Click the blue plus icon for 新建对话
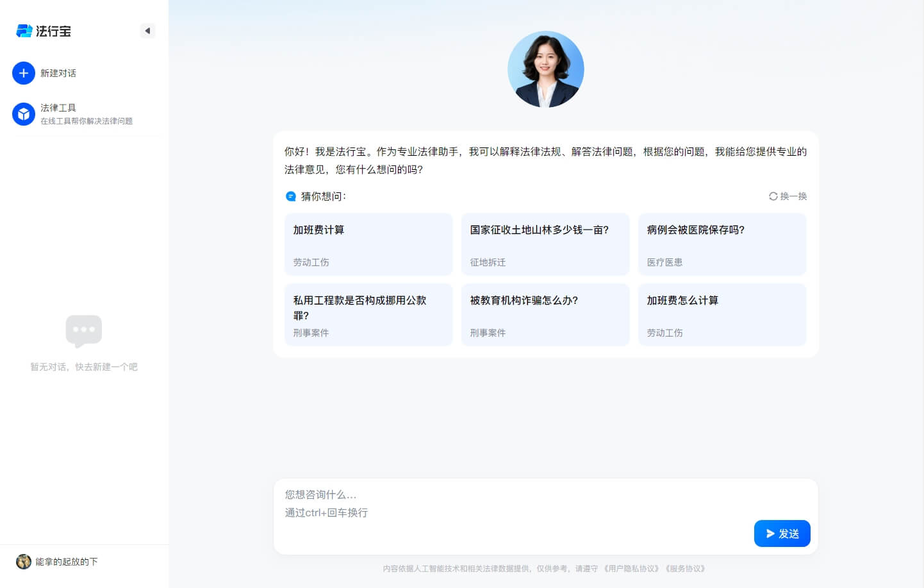 coord(24,73)
